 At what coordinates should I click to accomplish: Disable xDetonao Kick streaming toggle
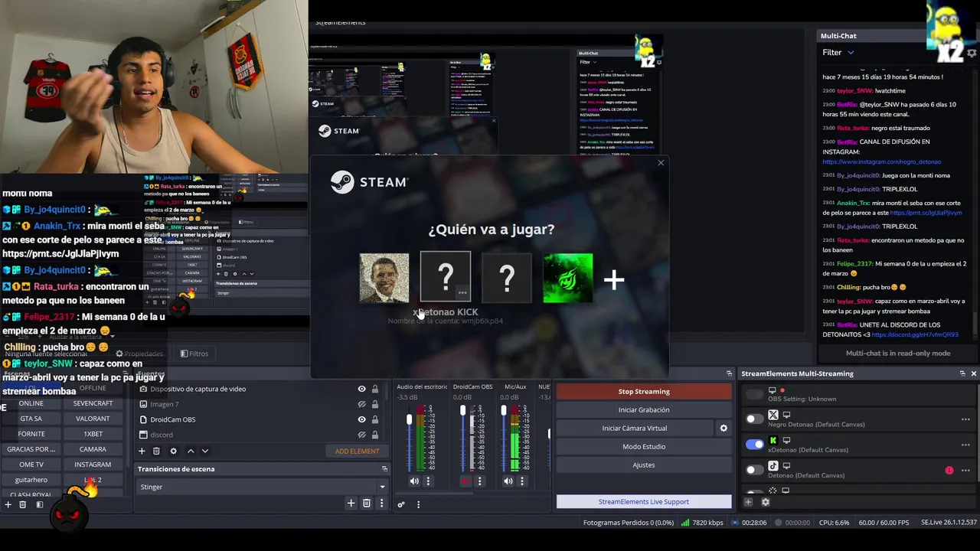(x=755, y=444)
